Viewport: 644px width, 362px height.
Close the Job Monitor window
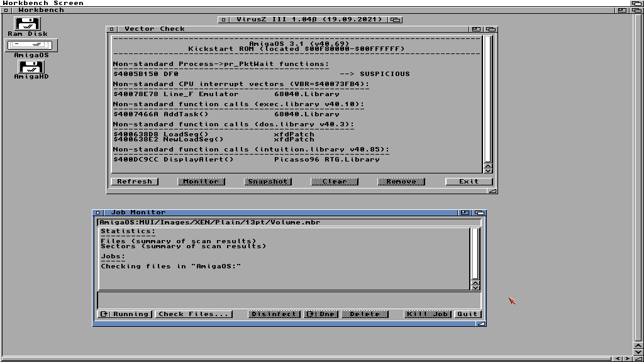97,212
